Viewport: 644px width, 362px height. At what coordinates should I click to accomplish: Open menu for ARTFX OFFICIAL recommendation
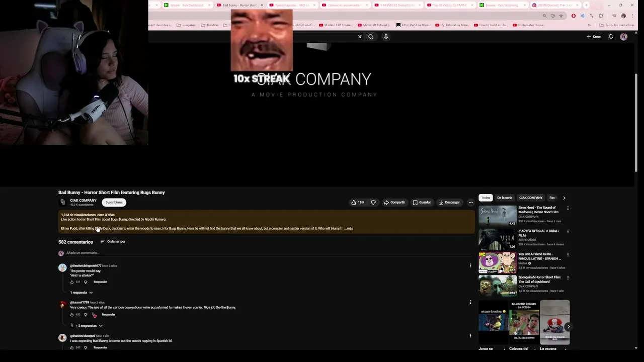(568, 231)
